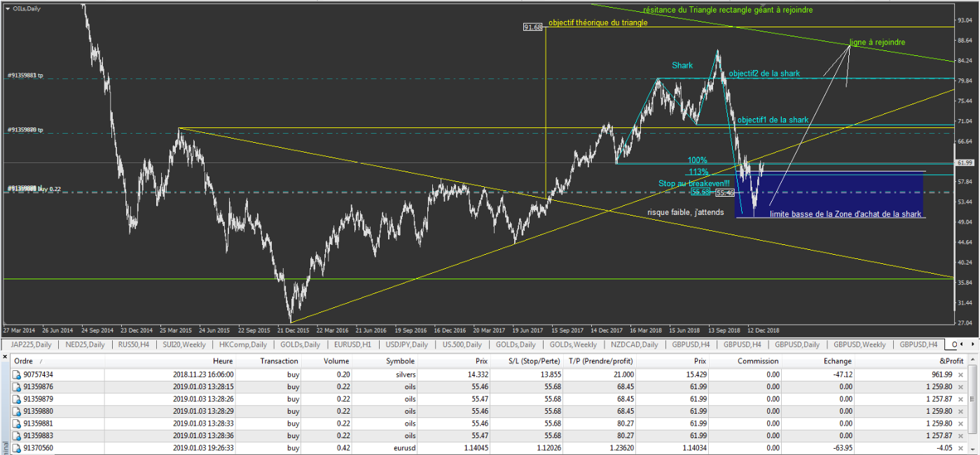
Task: Close the eurusd order 91370560 via X
Action: pyautogui.click(x=960, y=448)
